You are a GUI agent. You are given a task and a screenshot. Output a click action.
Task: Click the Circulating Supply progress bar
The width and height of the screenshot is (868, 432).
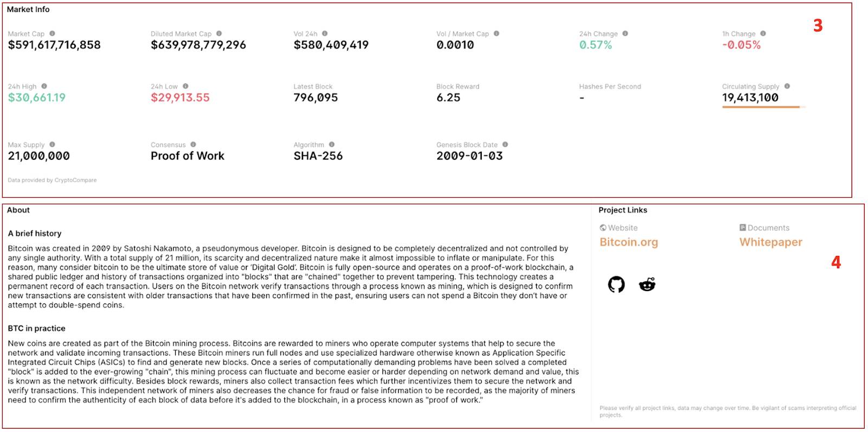764,107
